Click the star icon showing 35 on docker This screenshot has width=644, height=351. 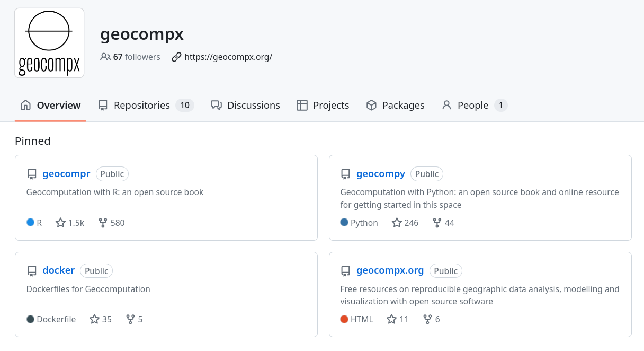(94, 319)
